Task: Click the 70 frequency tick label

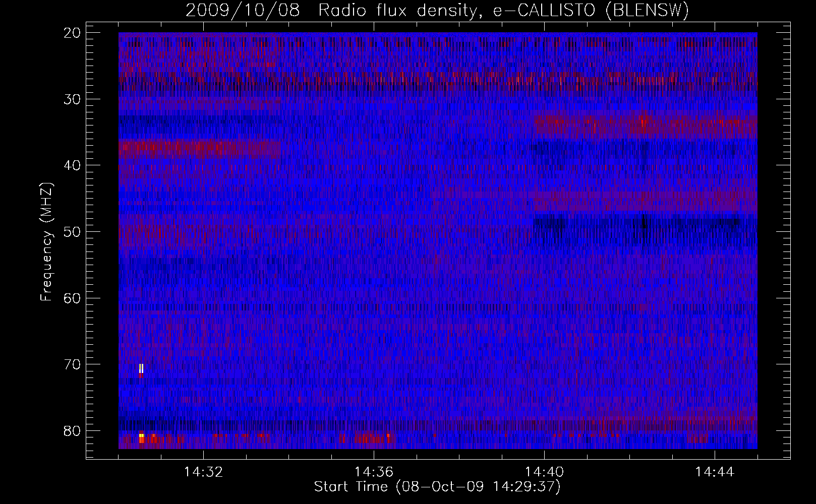Action: [x=73, y=364]
